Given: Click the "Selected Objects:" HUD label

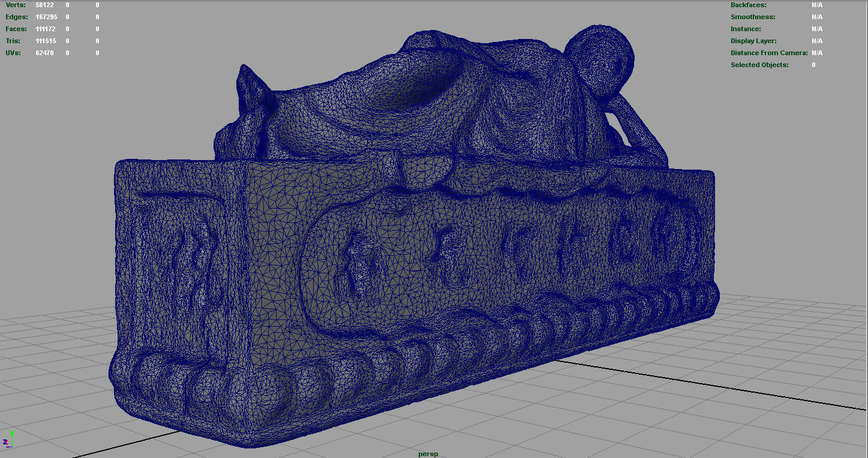Looking at the screenshot, I should [759, 65].
